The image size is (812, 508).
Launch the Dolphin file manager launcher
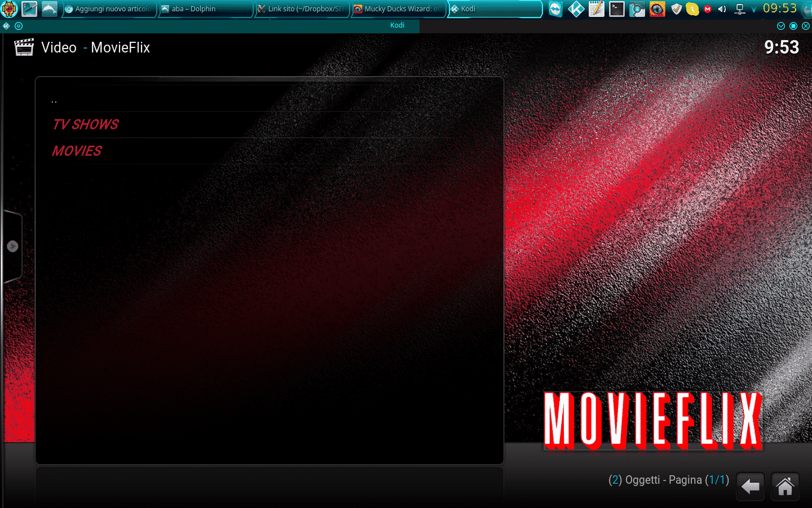pos(50,9)
